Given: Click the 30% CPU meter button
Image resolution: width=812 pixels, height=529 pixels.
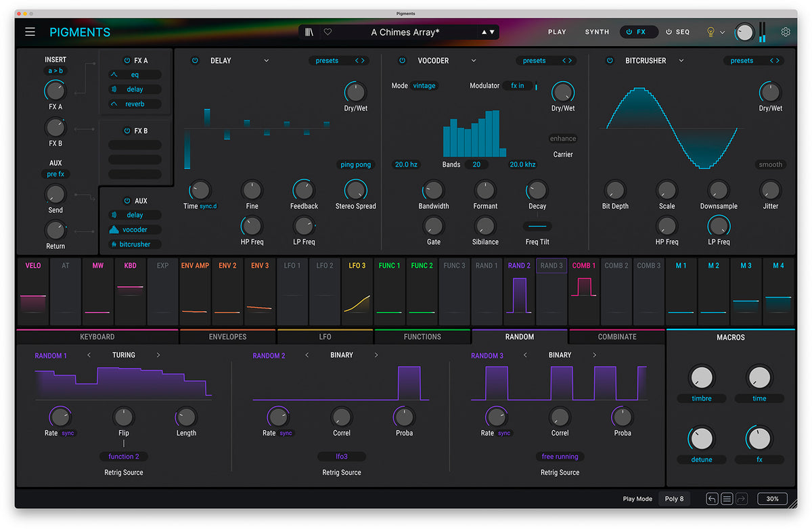Looking at the screenshot, I should (x=772, y=499).
